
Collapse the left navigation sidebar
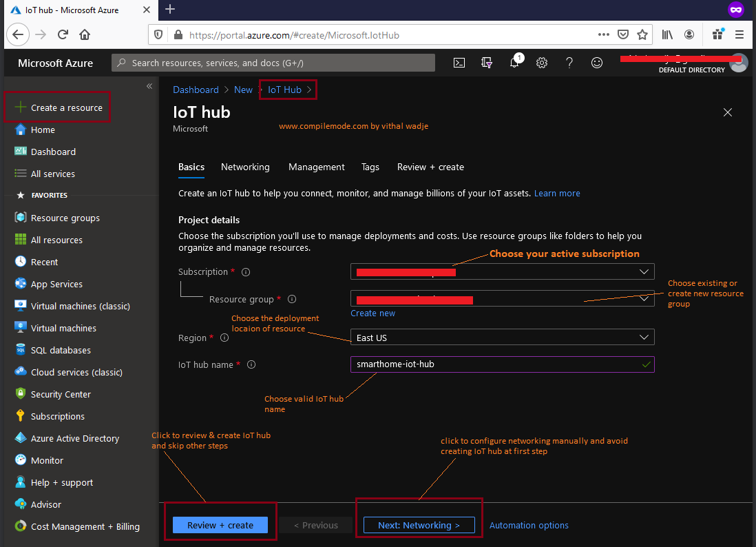[149, 85]
